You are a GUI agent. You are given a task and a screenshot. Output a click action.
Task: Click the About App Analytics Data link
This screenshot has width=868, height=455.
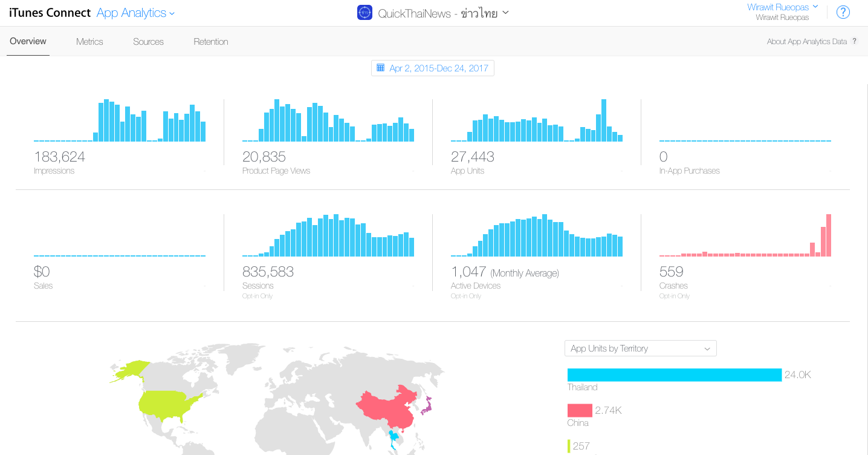(x=807, y=42)
